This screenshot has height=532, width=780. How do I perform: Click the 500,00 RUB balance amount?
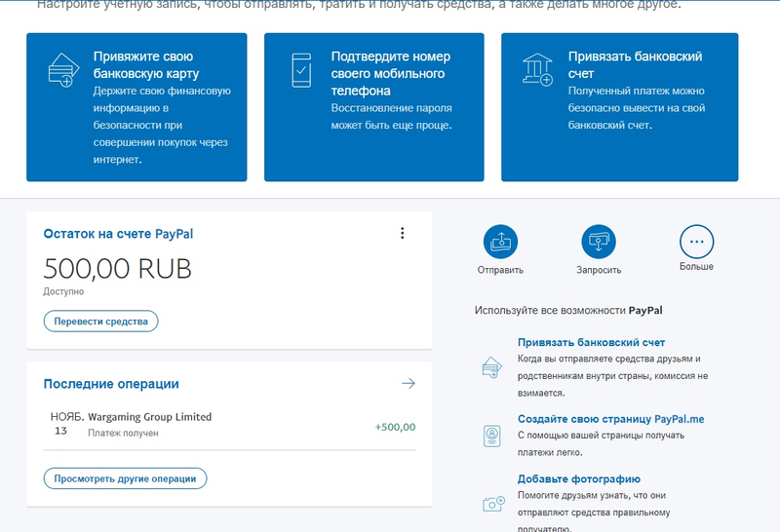[x=117, y=269]
